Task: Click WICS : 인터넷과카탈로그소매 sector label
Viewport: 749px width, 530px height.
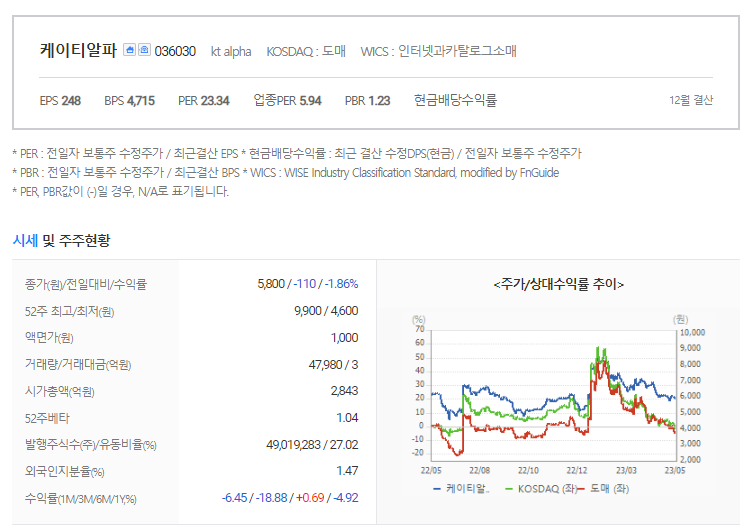Action: pos(438,51)
